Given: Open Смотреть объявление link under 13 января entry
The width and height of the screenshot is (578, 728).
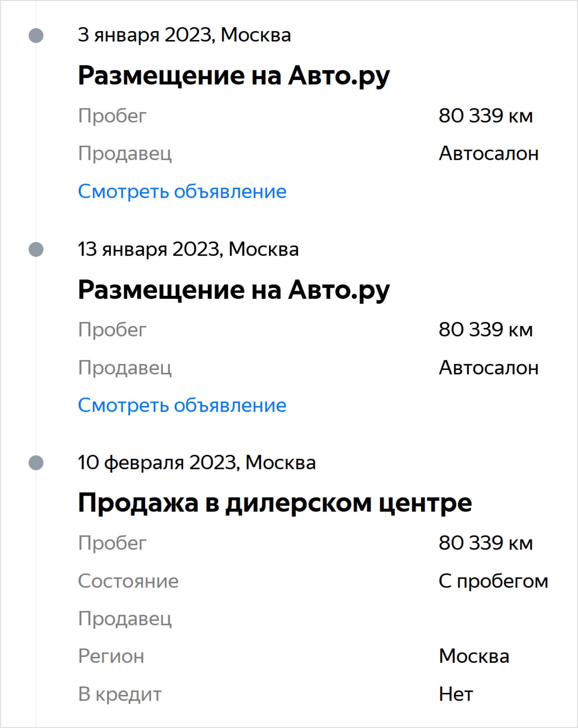Looking at the screenshot, I should point(182,405).
